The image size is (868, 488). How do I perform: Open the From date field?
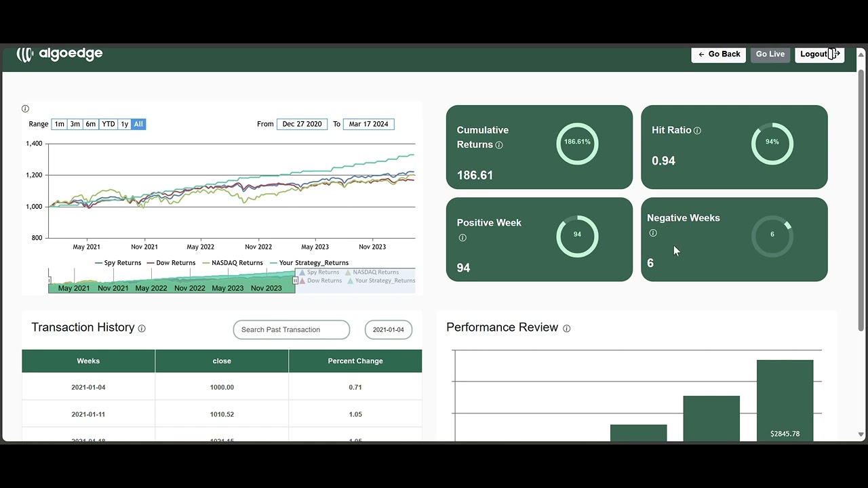tap(302, 124)
